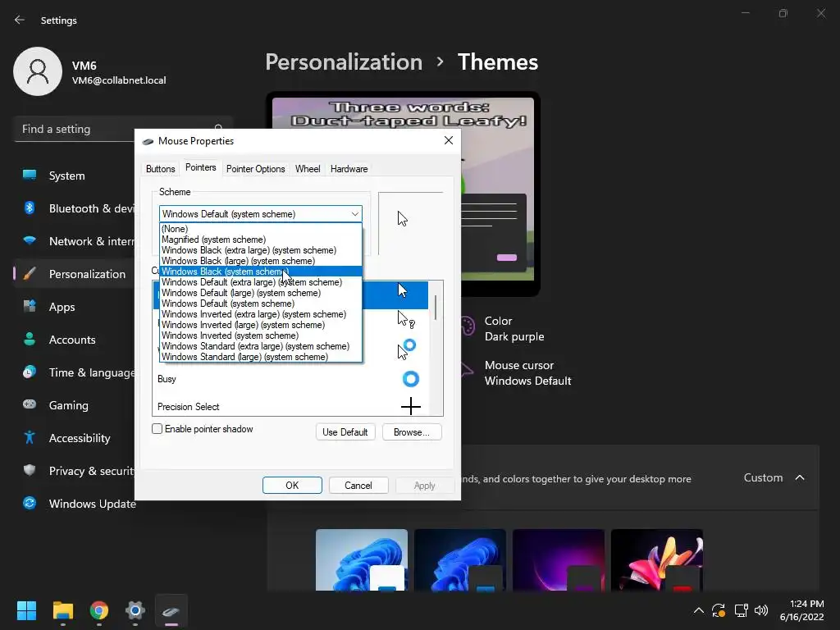Open the Hardware tab
This screenshot has width=840, height=630.
[x=349, y=169]
